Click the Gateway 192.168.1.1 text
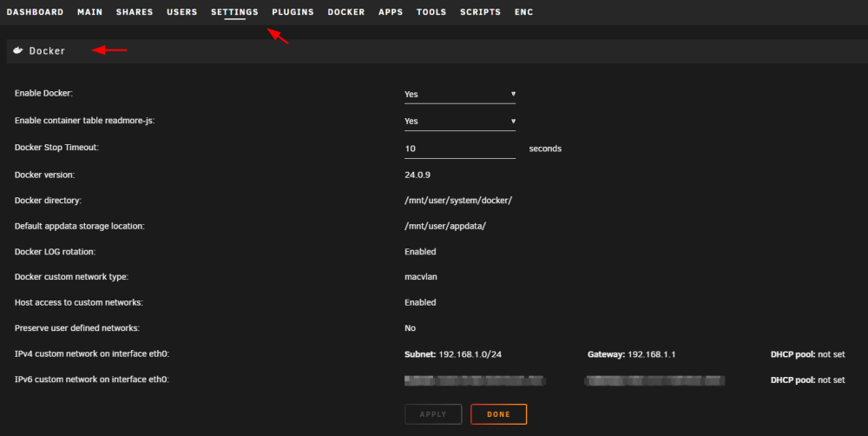The height and width of the screenshot is (436, 868). click(x=632, y=354)
